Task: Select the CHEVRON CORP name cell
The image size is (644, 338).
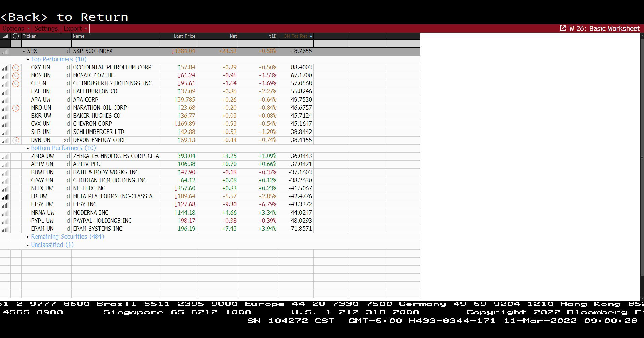Action: 116,124
